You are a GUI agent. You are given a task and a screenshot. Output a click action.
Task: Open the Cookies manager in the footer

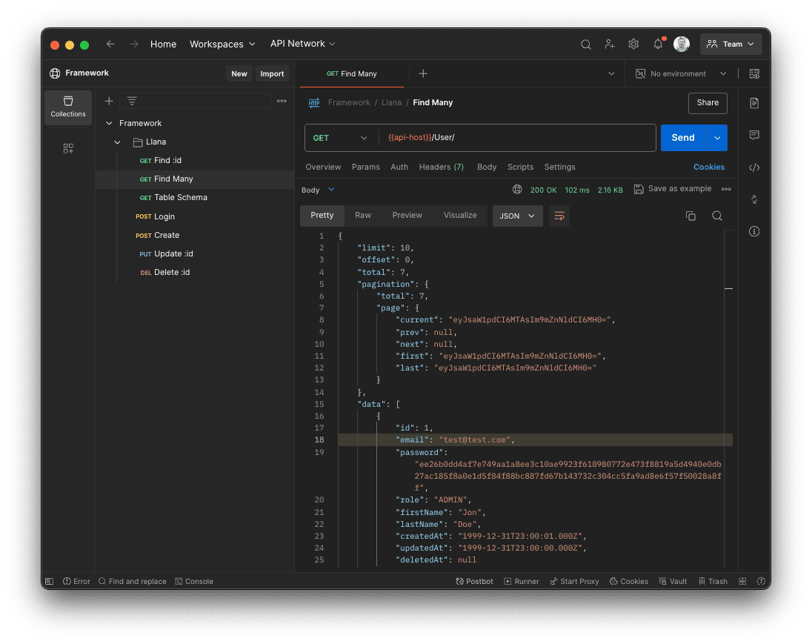(628, 581)
